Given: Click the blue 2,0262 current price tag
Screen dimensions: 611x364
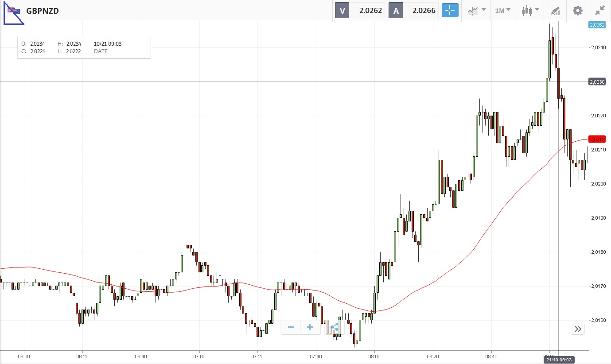Looking at the screenshot, I should click(x=597, y=25).
